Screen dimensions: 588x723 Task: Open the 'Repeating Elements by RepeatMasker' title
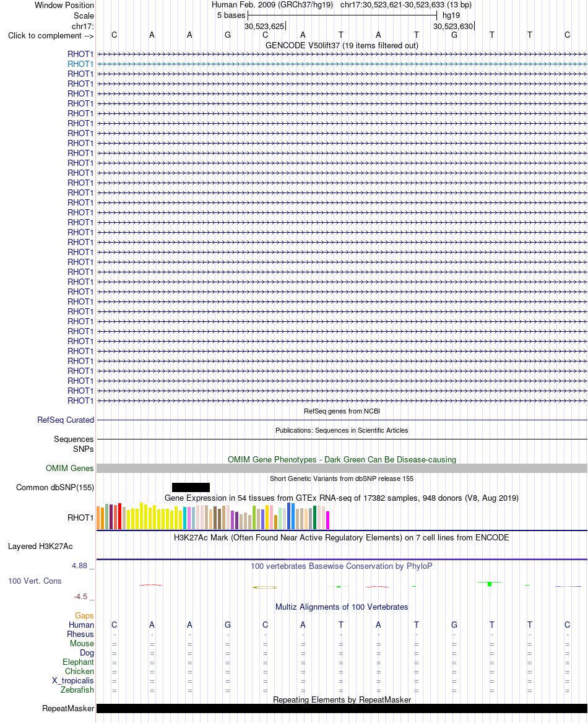point(342,700)
